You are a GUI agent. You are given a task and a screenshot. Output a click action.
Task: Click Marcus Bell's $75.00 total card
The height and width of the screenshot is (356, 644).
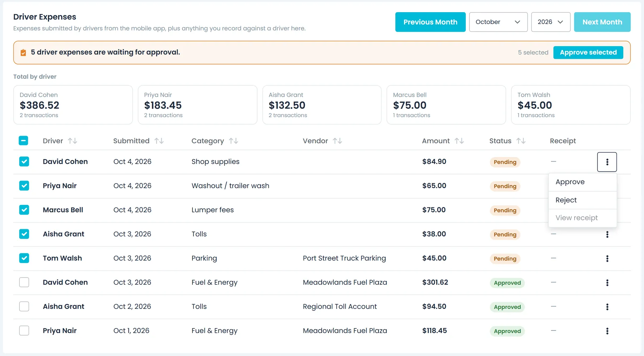click(x=446, y=105)
